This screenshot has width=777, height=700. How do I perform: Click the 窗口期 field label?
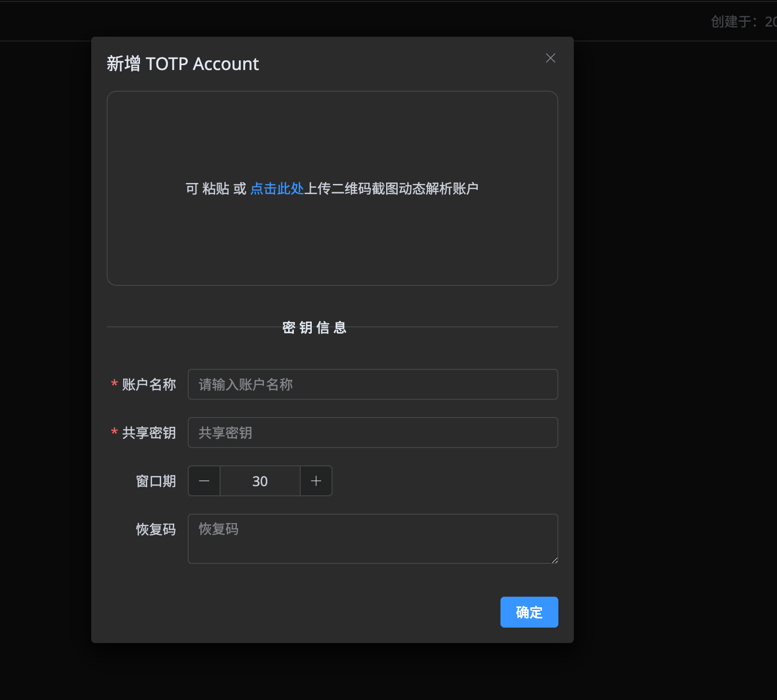coord(156,481)
